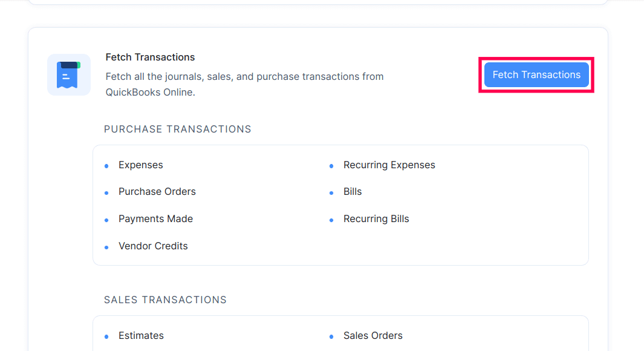Click the SALES TRANSACTIONS section heading
This screenshot has width=644, height=351.
(x=165, y=300)
